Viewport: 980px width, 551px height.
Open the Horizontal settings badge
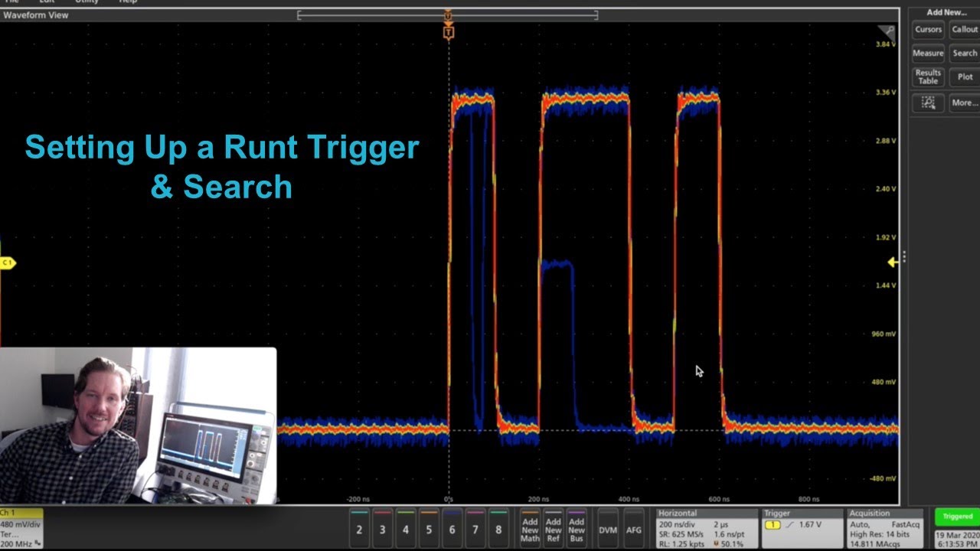707,528
